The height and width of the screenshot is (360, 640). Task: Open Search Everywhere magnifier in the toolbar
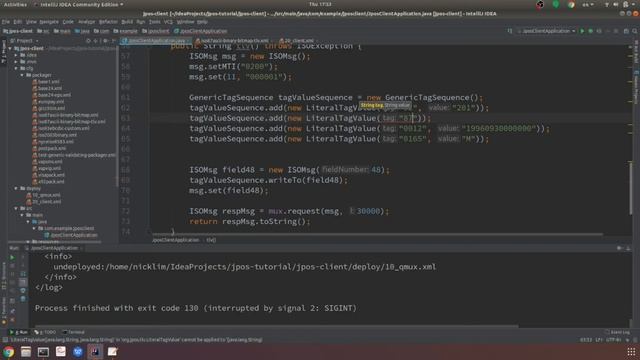(x=635, y=31)
